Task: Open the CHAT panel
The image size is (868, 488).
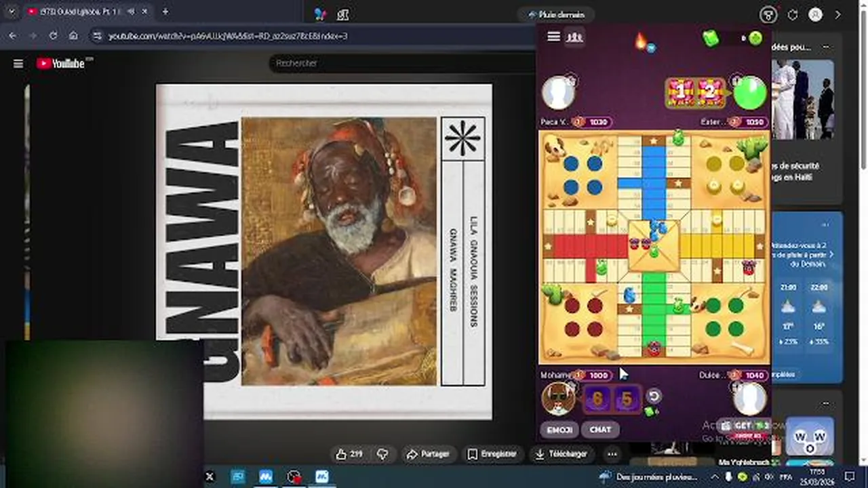Action: click(600, 429)
